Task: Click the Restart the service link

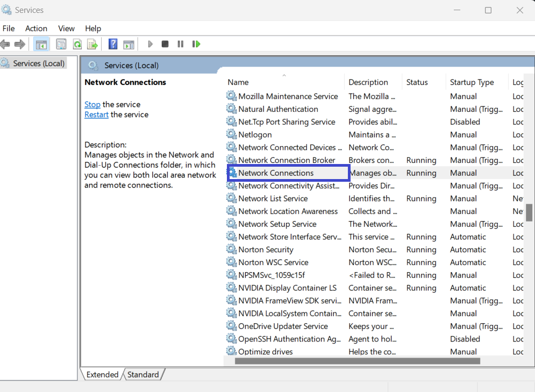Action: coord(96,115)
